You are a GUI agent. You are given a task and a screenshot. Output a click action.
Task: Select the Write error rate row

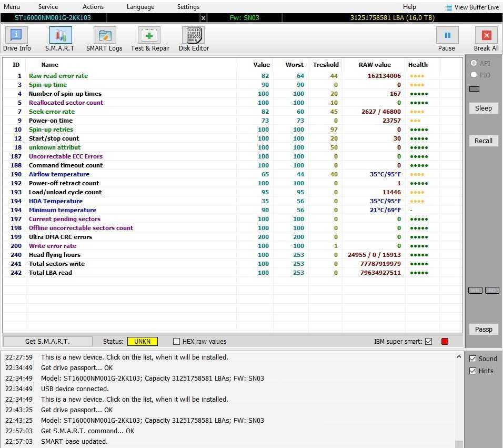pos(233,246)
